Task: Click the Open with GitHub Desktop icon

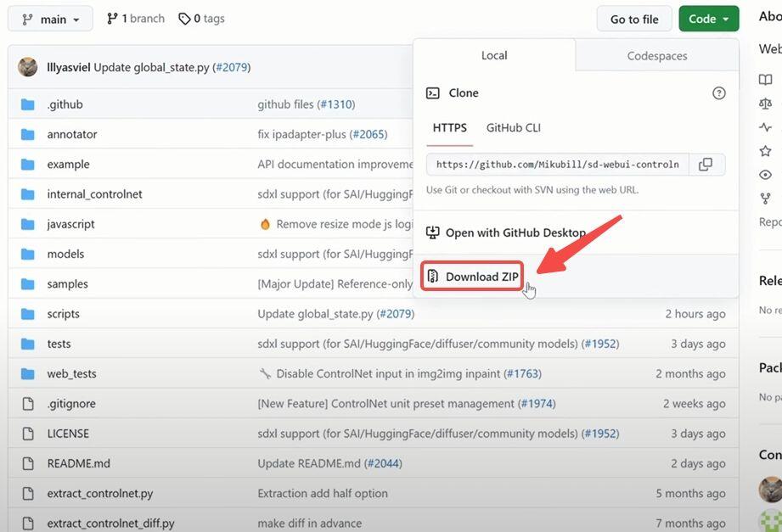Action: (x=433, y=232)
